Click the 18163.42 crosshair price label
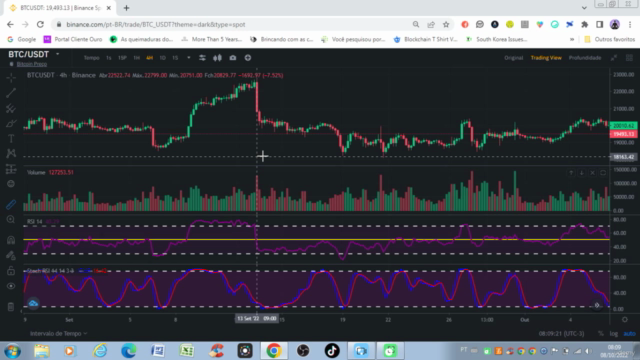The image size is (640, 360). click(623, 157)
